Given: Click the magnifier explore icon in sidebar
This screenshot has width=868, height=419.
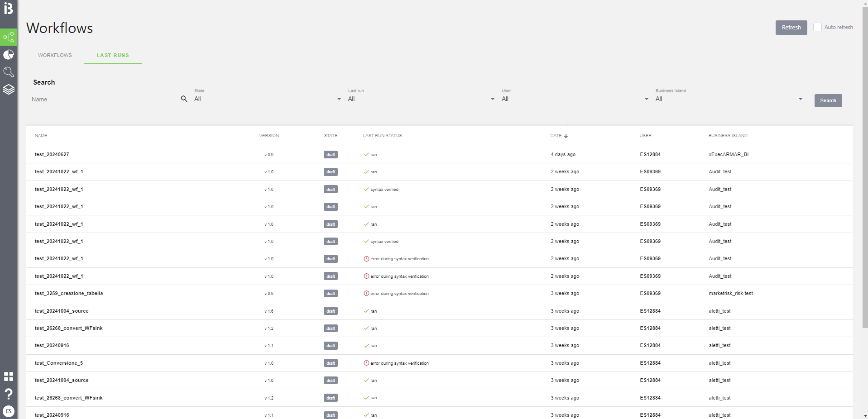Looking at the screenshot, I should point(8,72).
